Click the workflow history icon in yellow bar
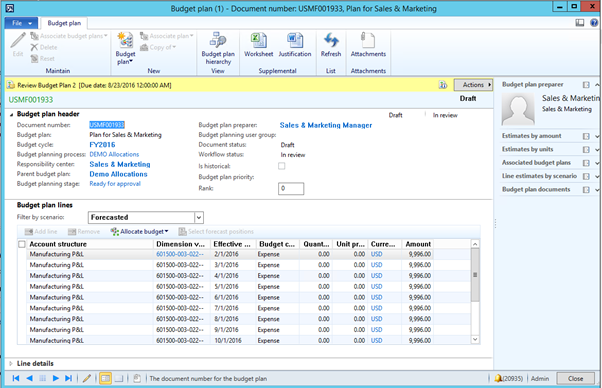 point(443,85)
